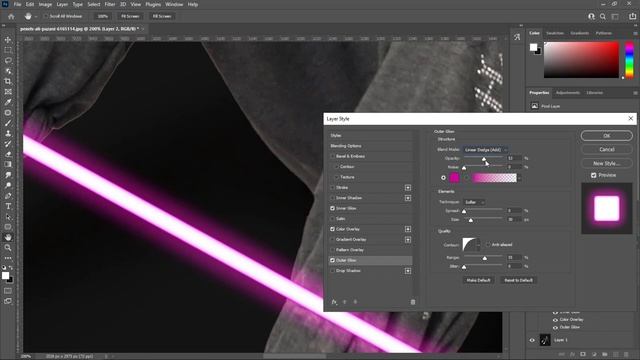Select the Pen tool
640x360 pixels.
(x=8, y=196)
